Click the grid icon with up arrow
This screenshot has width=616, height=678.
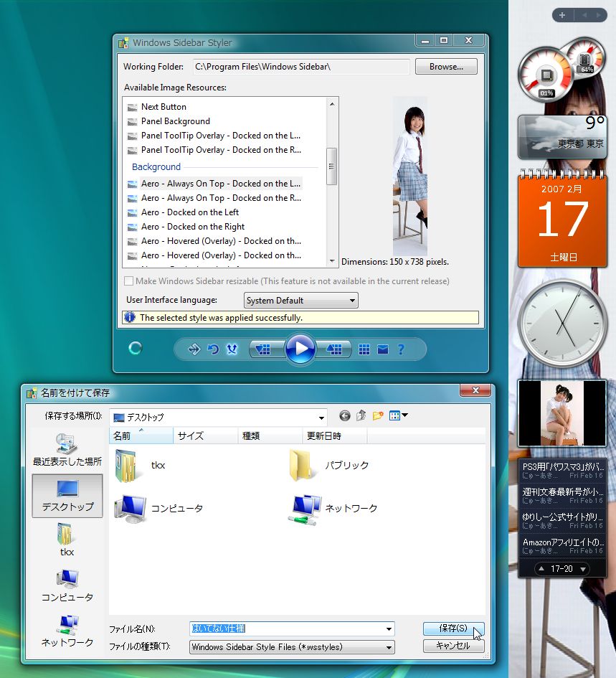click(x=334, y=349)
